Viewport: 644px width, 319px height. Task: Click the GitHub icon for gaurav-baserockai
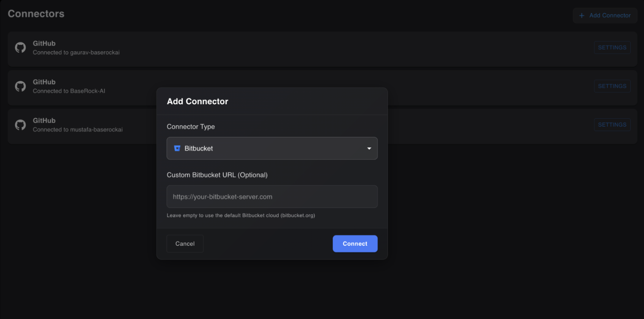20,48
